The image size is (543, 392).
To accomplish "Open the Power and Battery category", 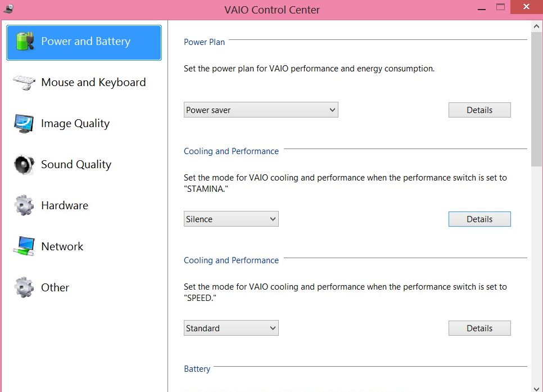I will pos(84,43).
